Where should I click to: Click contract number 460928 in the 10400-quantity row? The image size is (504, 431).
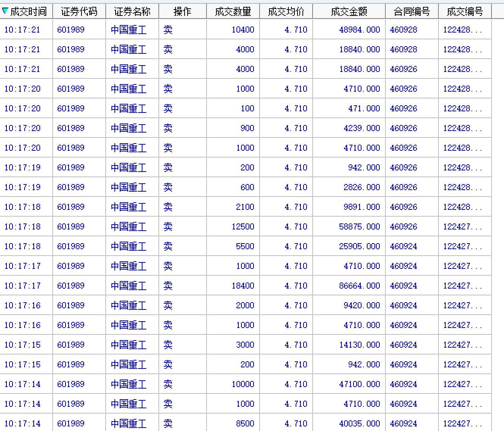coord(404,30)
